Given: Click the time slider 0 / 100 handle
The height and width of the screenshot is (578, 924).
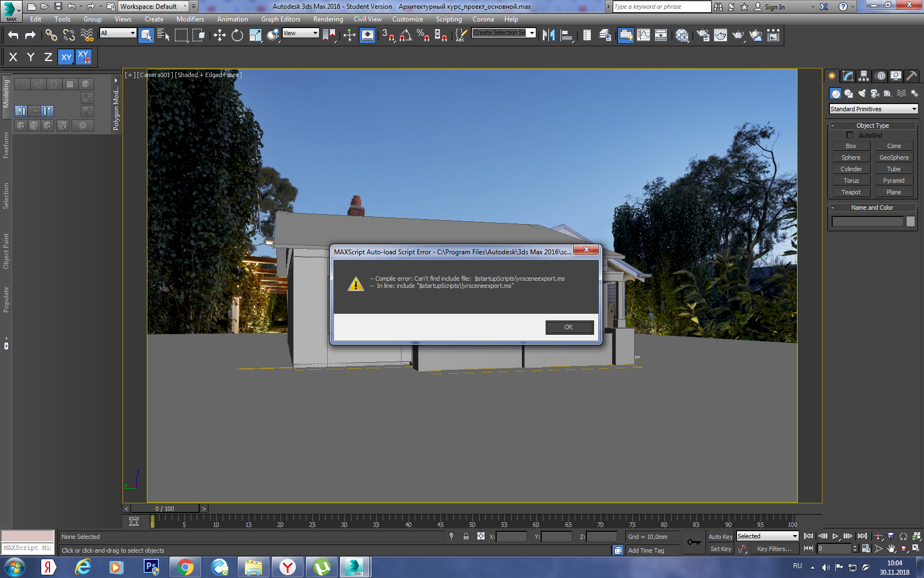Looking at the screenshot, I should (x=165, y=509).
